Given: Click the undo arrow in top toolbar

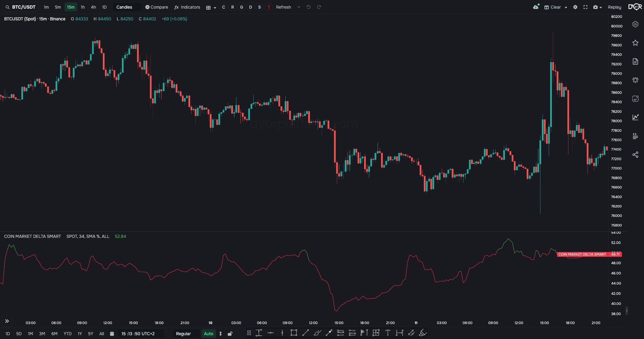Looking at the screenshot, I should (x=309, y=7).
